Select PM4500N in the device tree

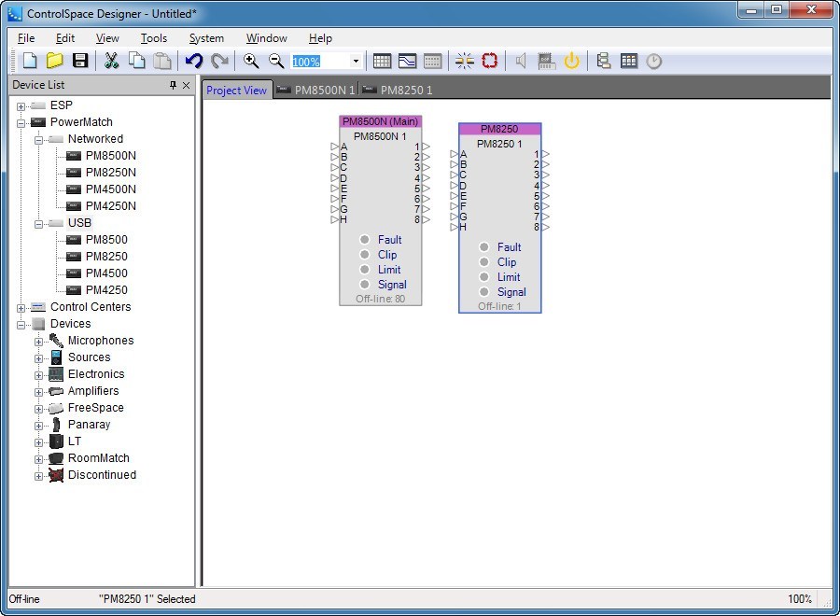(110, 189)
